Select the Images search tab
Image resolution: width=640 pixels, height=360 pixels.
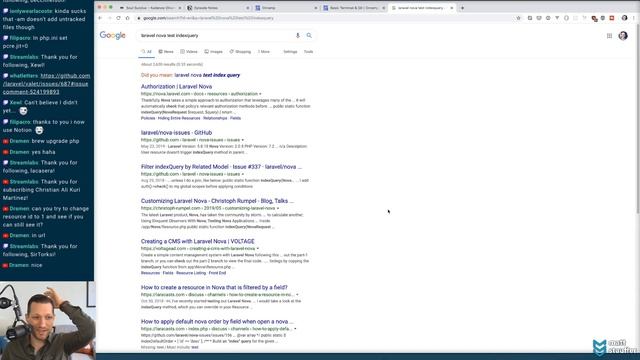[213, 52]
